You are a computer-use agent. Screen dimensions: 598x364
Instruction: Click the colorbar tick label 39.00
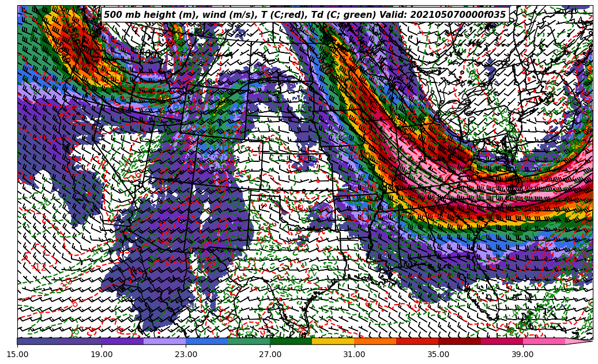tap(523, 354)
